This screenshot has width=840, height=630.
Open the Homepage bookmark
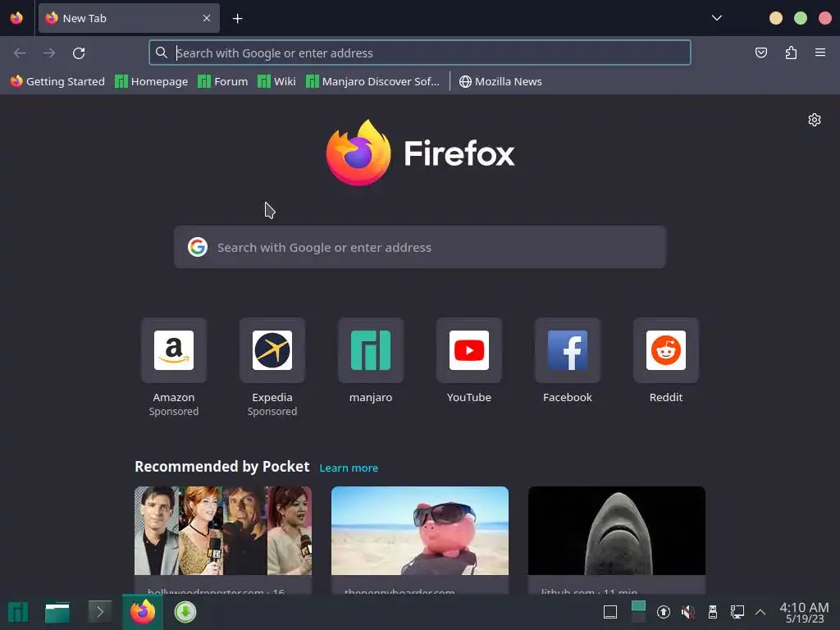point(152,81)
